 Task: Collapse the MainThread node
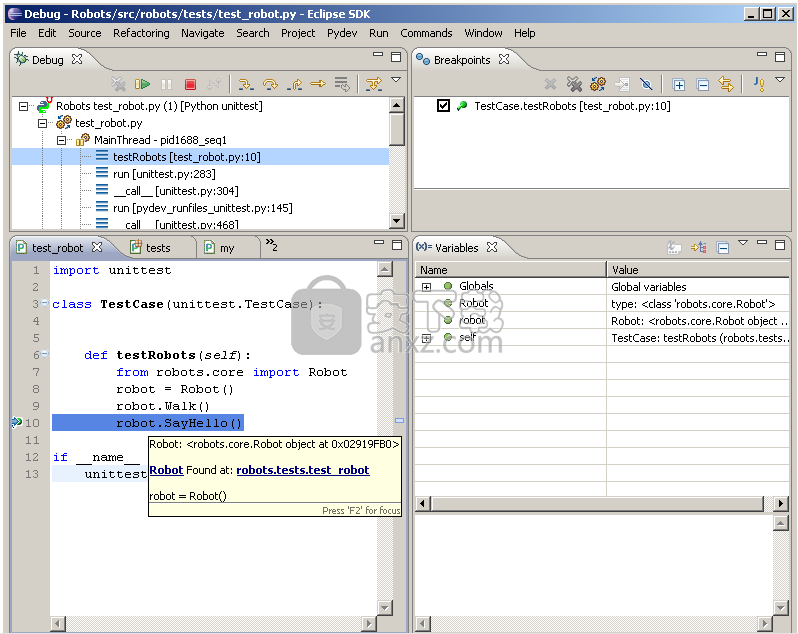point(62,140)
